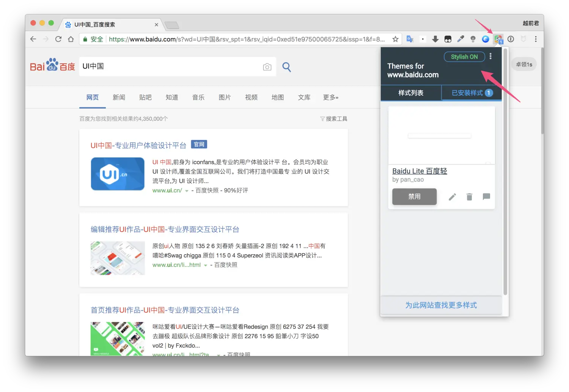This screenshot has height=392, width=569.
Task: Open the Stylish popup options menu
Action: tap(490, 56)
